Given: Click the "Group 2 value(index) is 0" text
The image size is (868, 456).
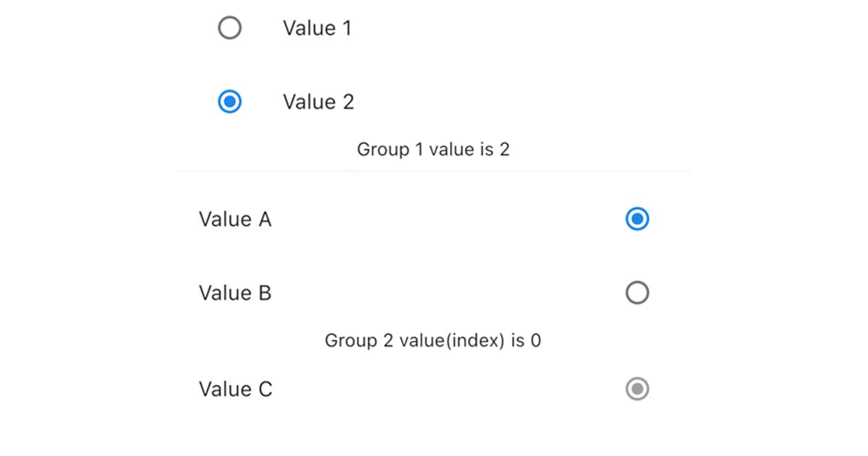Looking at the screenshot, I should click(433, 340).
